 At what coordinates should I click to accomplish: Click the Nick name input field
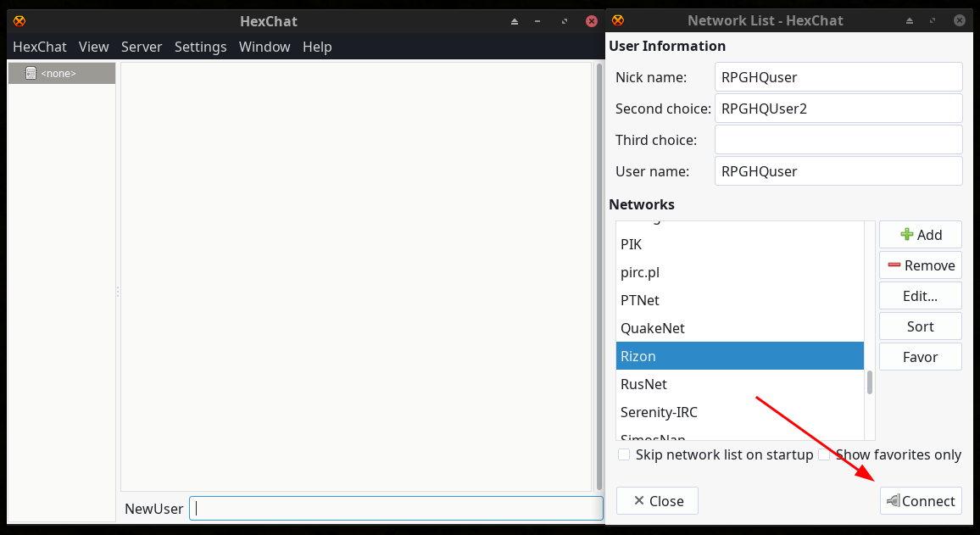838,77
